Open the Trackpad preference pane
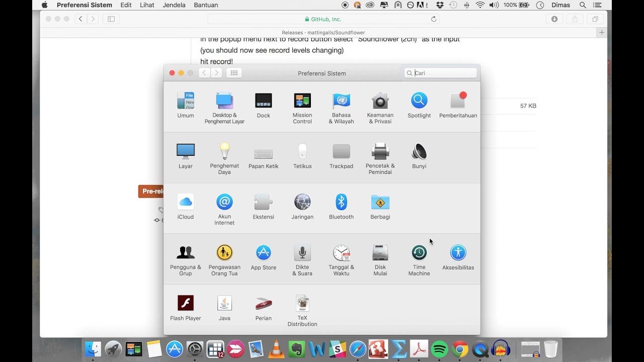 click(341, 156)
